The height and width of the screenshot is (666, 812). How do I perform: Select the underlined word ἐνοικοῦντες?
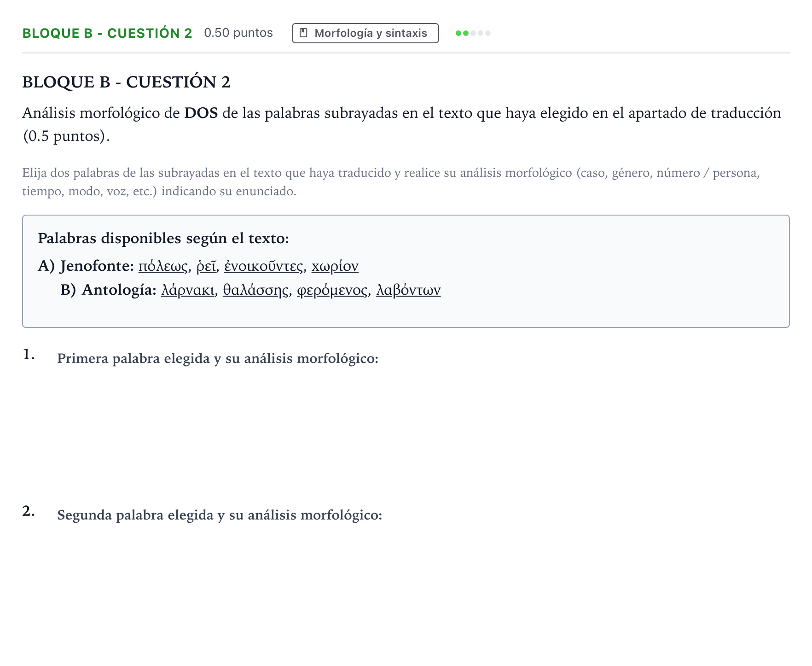click(x=264, y=266)
